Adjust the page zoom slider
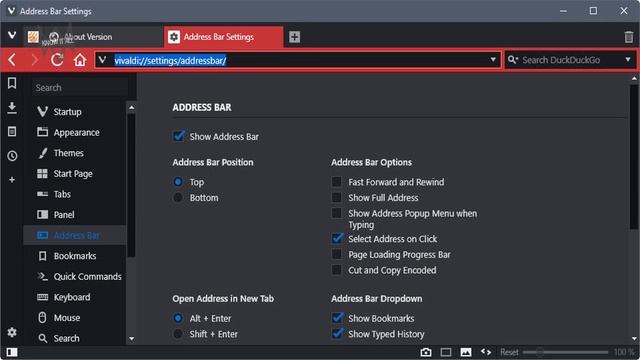 565,352
